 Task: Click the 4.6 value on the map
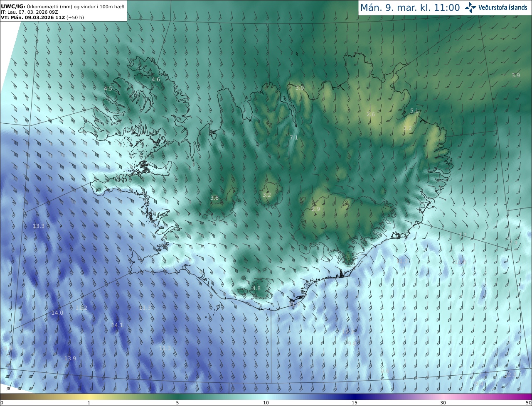pos(155,79)
